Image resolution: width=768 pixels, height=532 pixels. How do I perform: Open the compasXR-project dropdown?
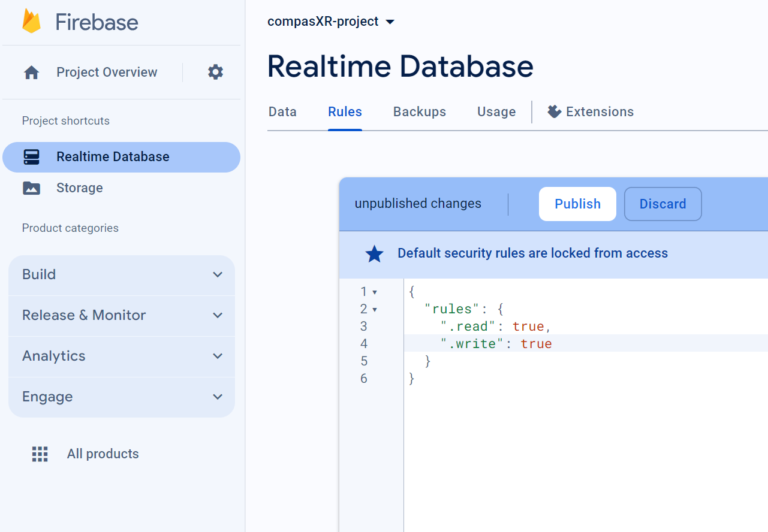[x=390, y=22]
